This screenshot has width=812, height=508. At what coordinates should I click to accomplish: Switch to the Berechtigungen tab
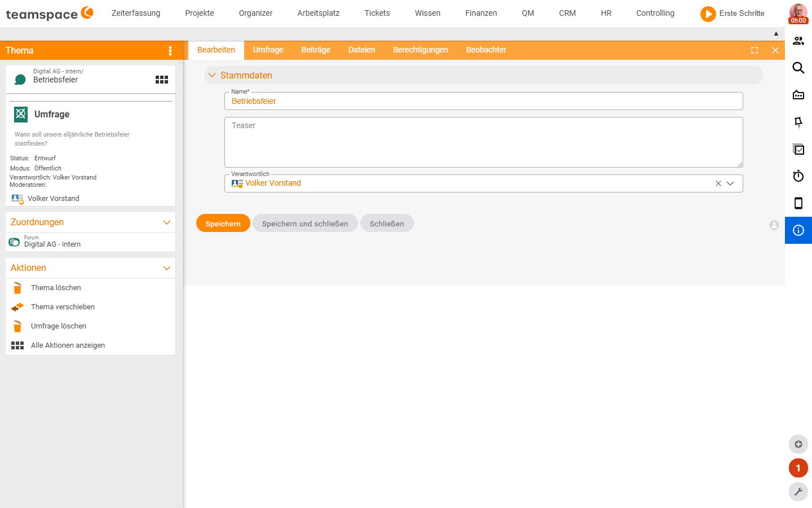tap(421, 50)
